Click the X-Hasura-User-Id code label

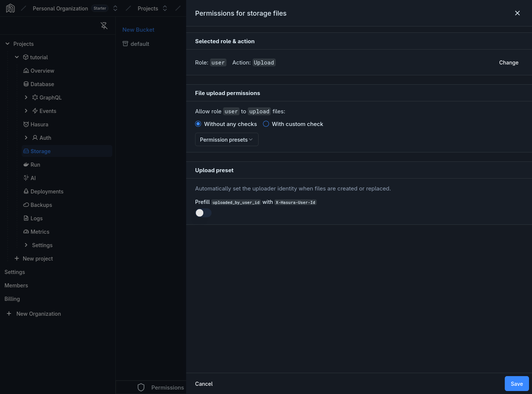(295, 202)
